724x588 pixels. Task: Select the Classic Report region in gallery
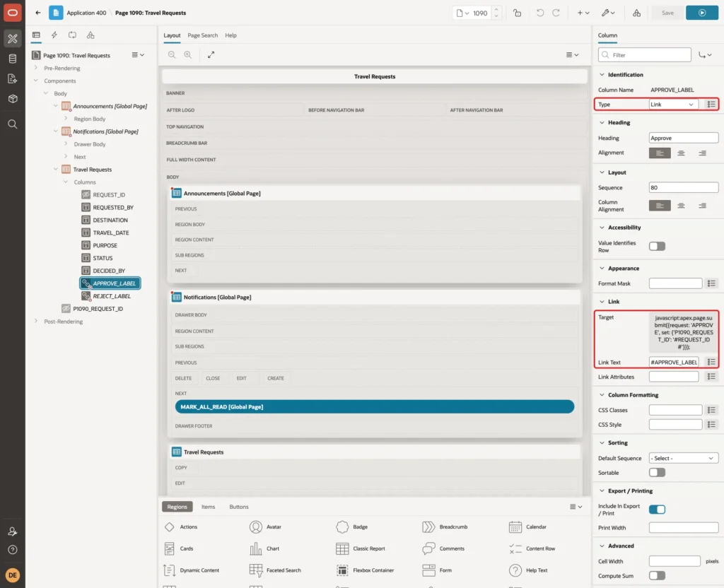pos(361,548)
